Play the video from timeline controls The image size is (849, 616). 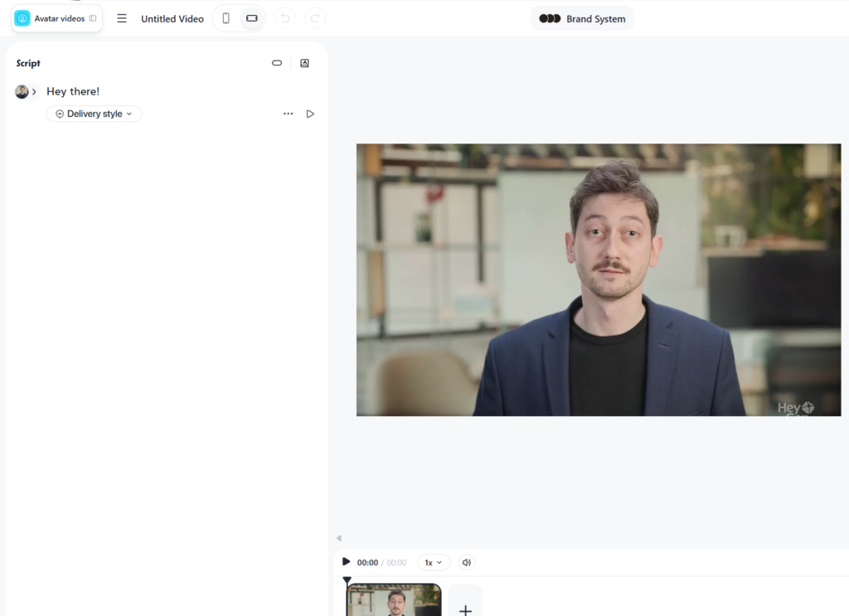click(x=346, y=562)
